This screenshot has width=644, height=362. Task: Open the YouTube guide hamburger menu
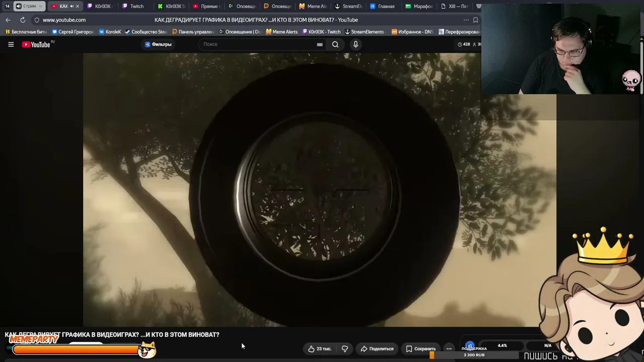(11, 44)
